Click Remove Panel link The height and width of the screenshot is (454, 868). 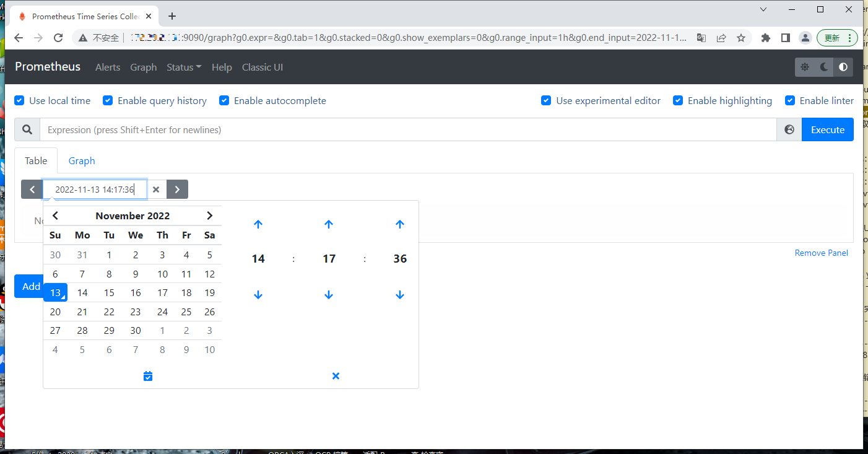[822, 253]
